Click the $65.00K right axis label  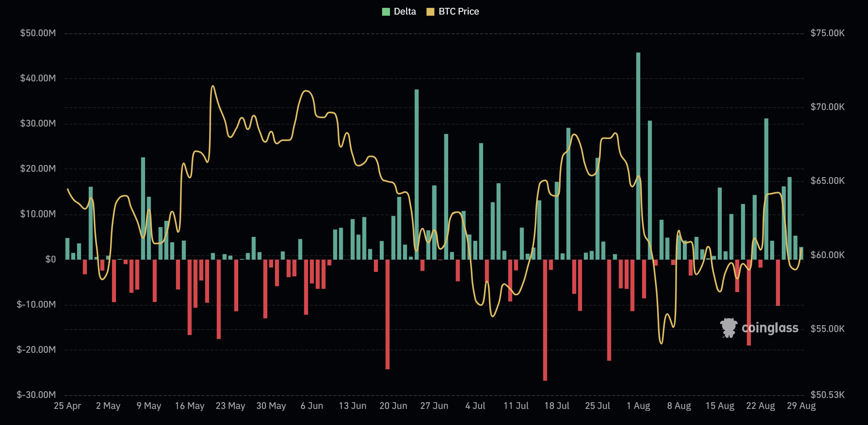coord(828,181)
